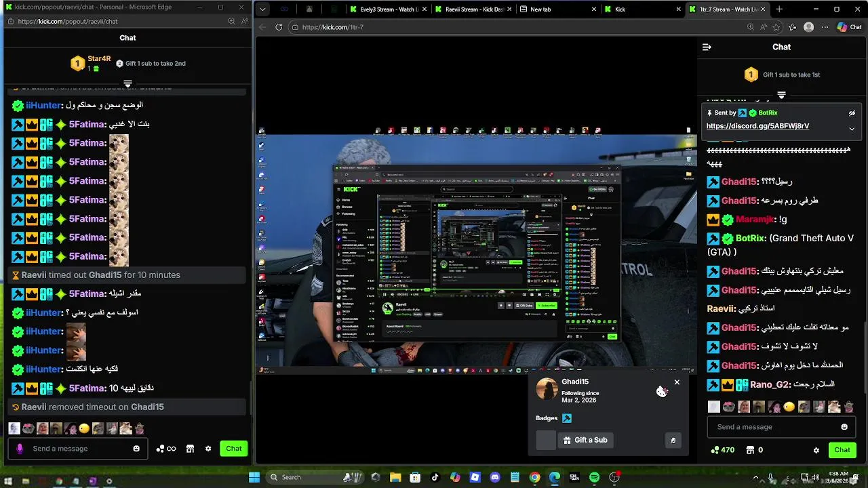Close the Kick tab
This screenshot has width=868, height=488.
[x=678, y=9]
